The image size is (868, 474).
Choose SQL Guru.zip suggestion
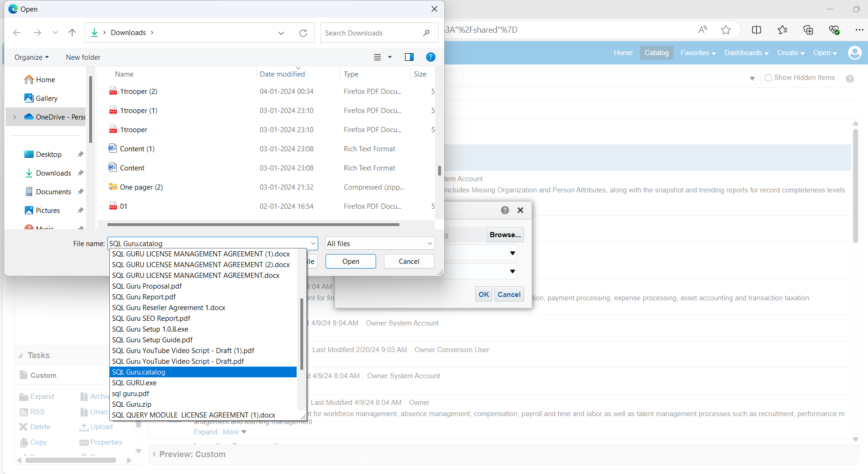coord(203,404)
